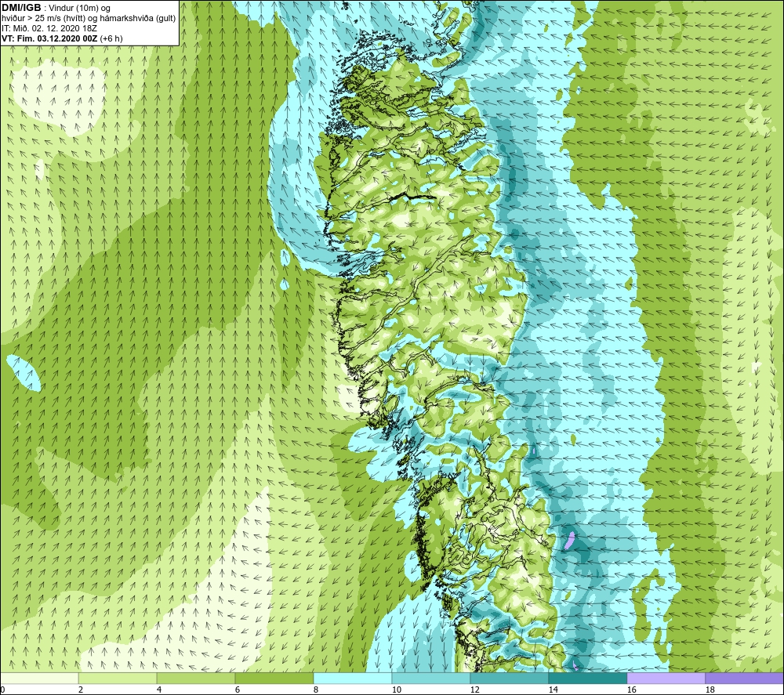This screenshot has width=784, height=695.
Task: Pick the 2–4 m/s light green swatch
Action: [118, 678]
